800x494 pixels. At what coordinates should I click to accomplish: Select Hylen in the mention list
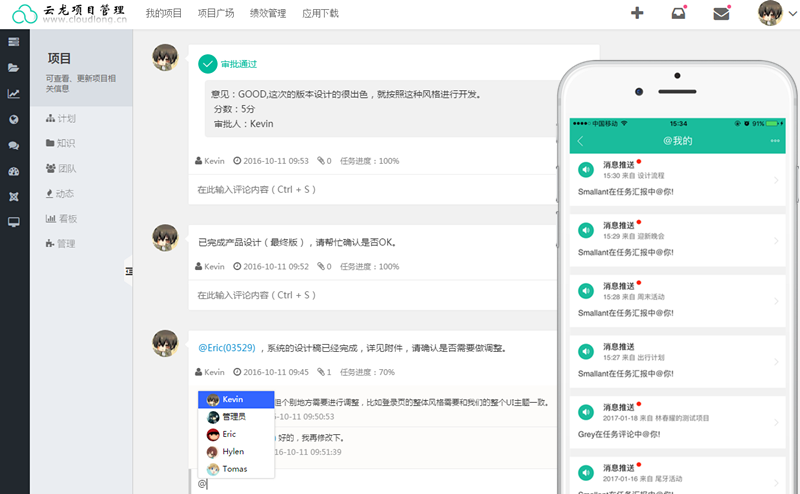click(236, 452)
